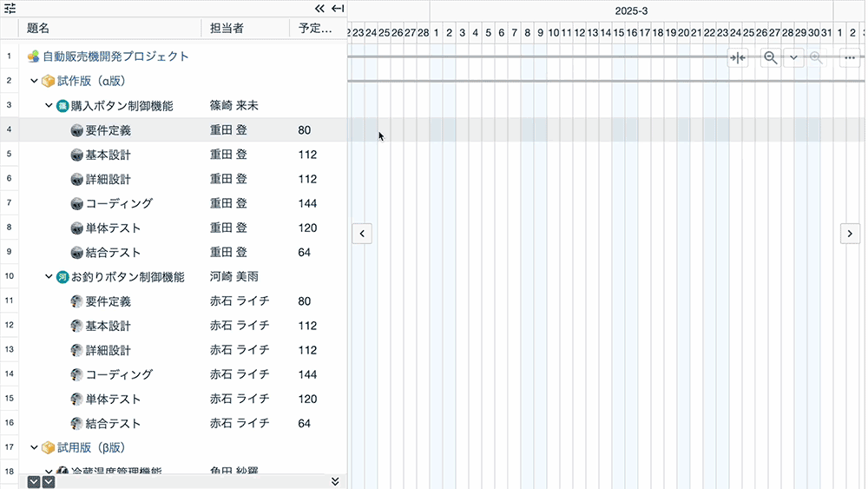Select コーディング task assigned to 重田 登

[x=119, y=203]
